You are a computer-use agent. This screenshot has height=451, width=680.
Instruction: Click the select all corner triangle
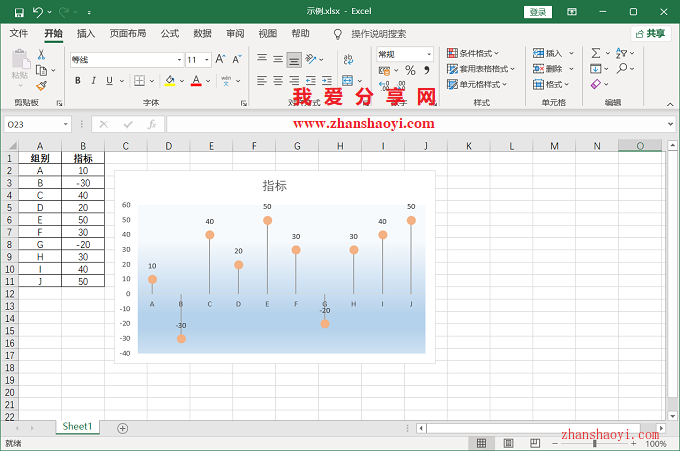[x=11, y=146]
